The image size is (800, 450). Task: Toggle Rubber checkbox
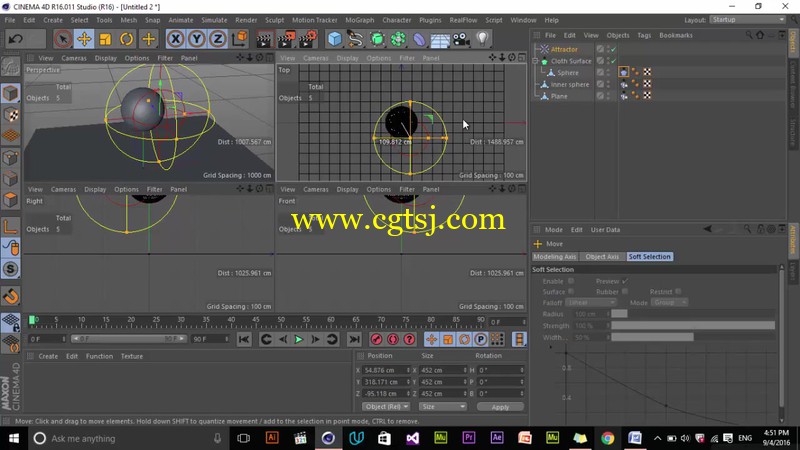click(624, 292)
